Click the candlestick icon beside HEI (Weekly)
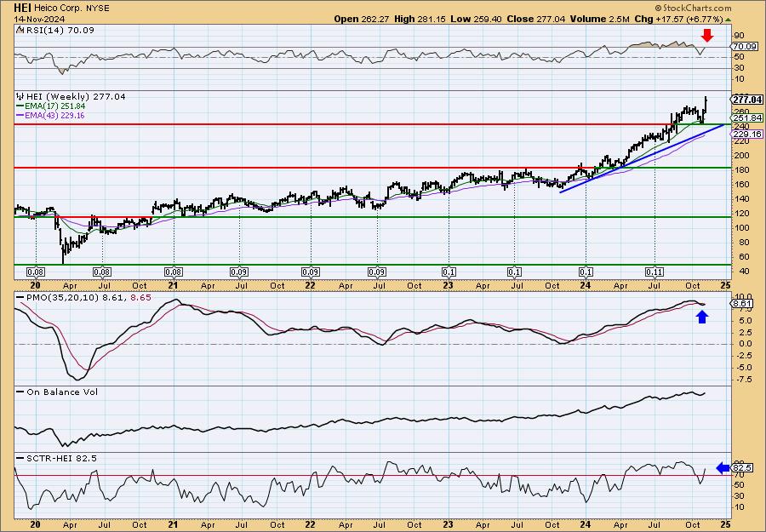The width and height of the screenshot is (766, 532). point(20,97)
